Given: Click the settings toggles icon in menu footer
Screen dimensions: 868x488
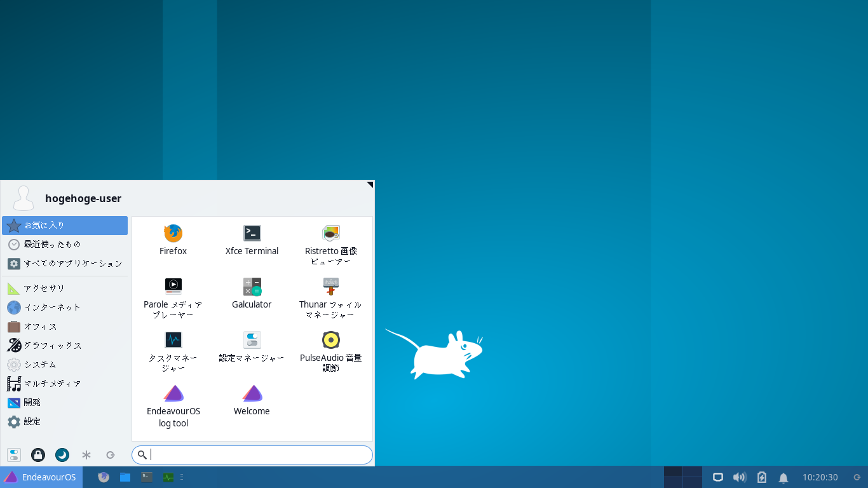Looking at the screenshot, I should 14,455.
